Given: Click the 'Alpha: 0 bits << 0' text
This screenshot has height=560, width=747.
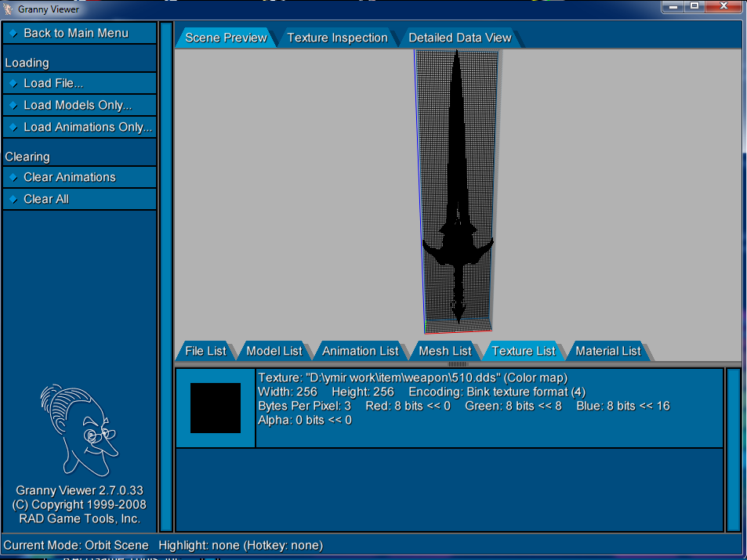Looking at the screenshot, I should pyautogui.click(x=305, y=420).
